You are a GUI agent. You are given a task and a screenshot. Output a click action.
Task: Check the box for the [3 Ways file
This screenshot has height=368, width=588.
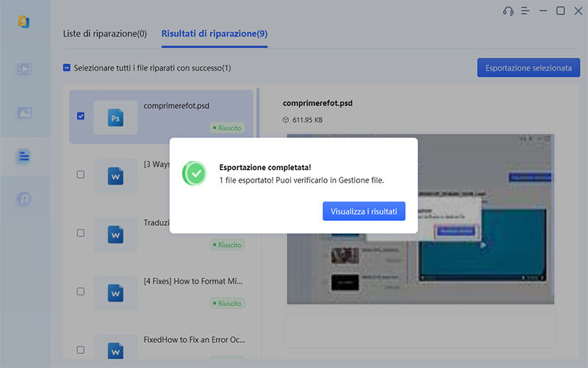[x=81, y=174]
